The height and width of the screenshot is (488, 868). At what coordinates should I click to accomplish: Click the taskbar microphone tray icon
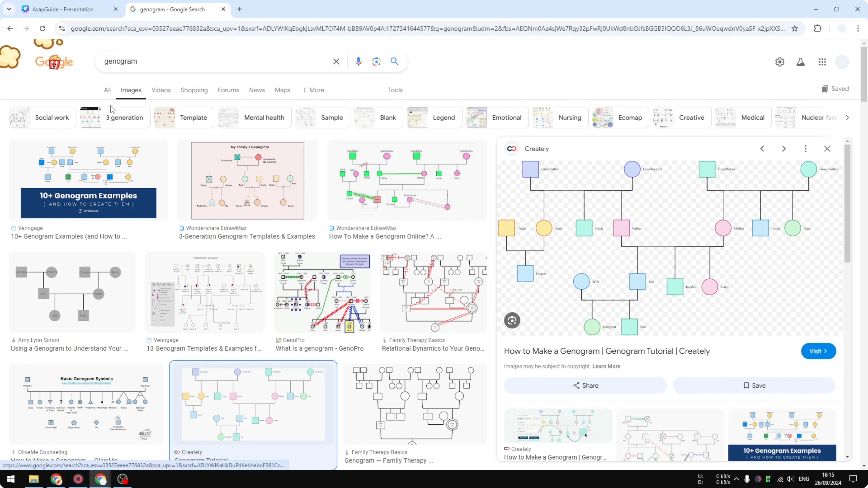[747, 479]
